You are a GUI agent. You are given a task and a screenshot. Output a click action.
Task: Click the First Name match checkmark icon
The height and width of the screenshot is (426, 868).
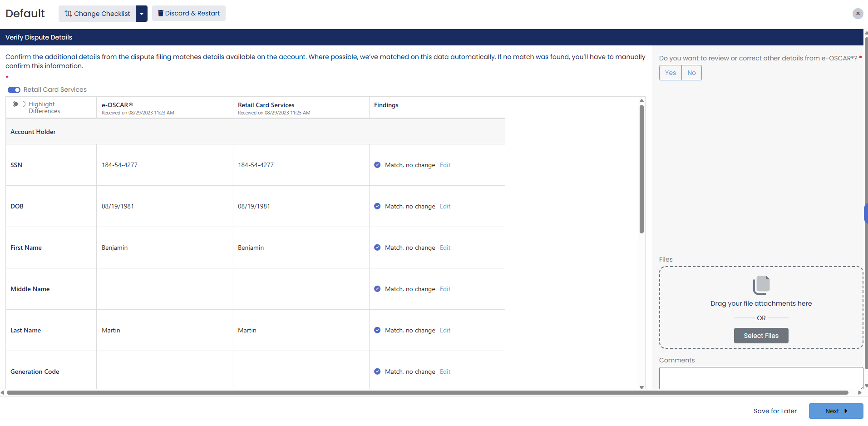[x=377, y=248]
